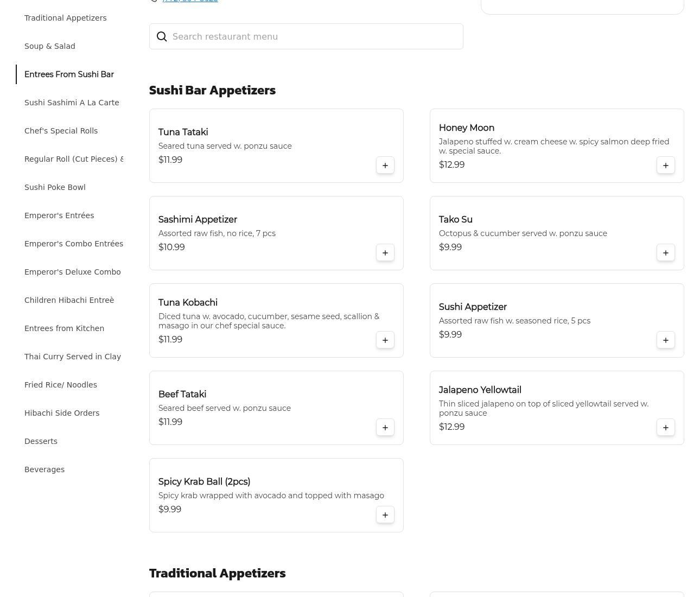Image resolution: width=700 pixels, height=597 pixels.
Task: Jump to Soup & Salad section
Action: pos(50,46)
